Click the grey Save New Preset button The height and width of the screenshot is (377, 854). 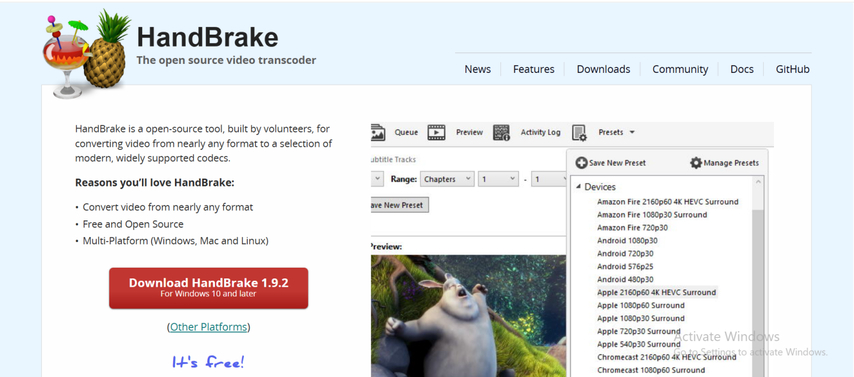click(x=399, y=205)
